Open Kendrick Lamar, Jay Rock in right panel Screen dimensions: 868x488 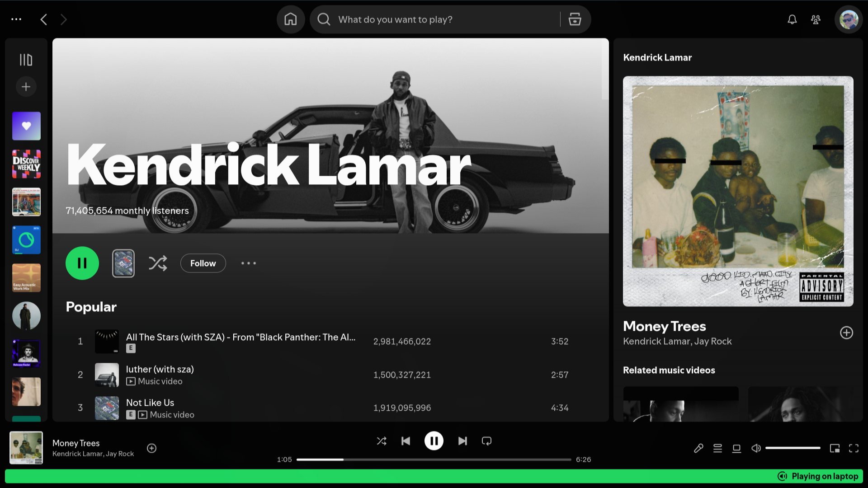[677, 342]
